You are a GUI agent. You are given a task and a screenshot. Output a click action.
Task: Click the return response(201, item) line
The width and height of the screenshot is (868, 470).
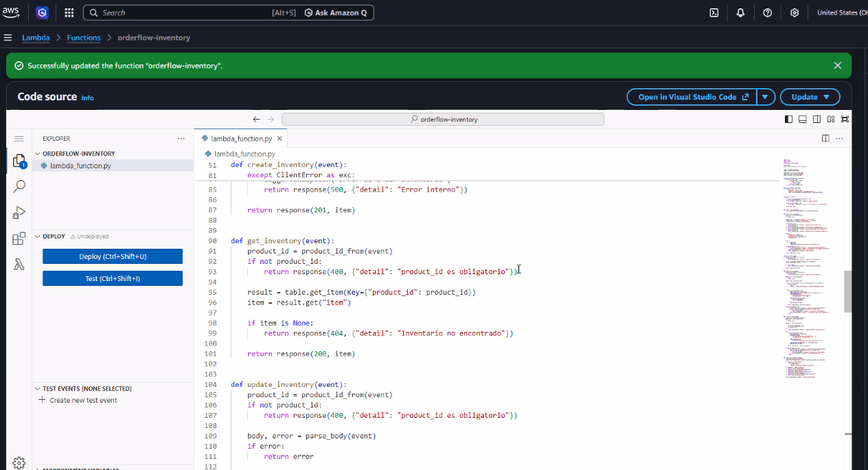click(301, 210)
